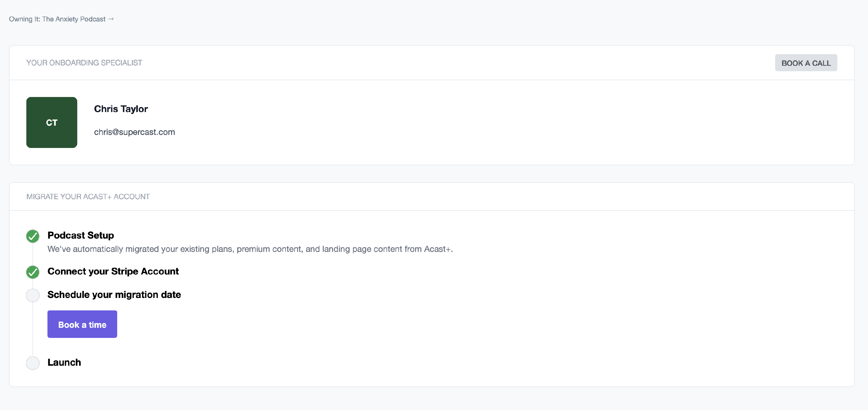Open the Owning It: The Anxiety Podcast link
This screenshot has width=868, height=410.
[x=61, y=19]
